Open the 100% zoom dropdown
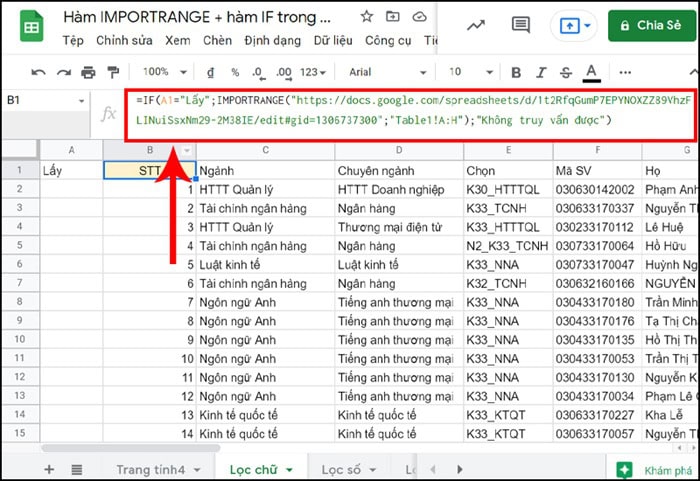Image resolution: width=700 pixels, height=481 pixels. point(163,72)
